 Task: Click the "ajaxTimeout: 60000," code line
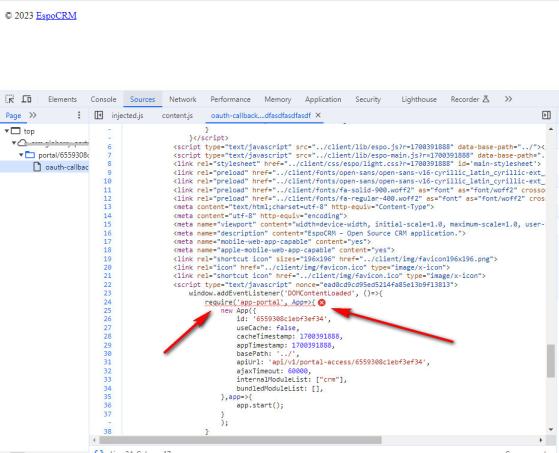[x=274, y=371]
